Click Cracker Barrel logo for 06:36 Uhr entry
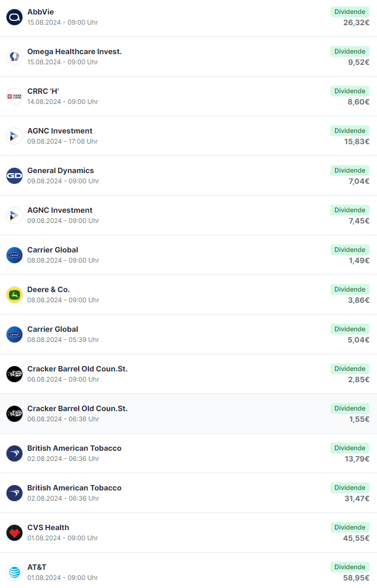The height and width of the screenshot is (588, 377). click(x=14, y=414)
